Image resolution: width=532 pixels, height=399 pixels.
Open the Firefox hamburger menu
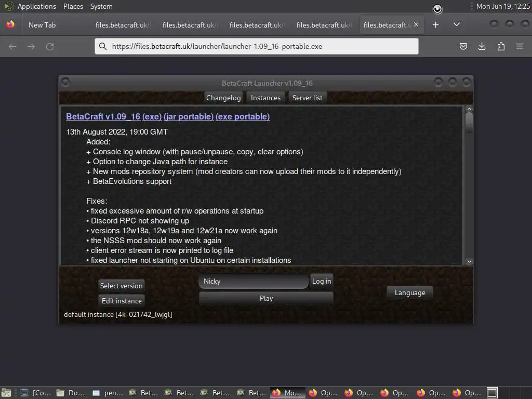[x=520, y=46]
